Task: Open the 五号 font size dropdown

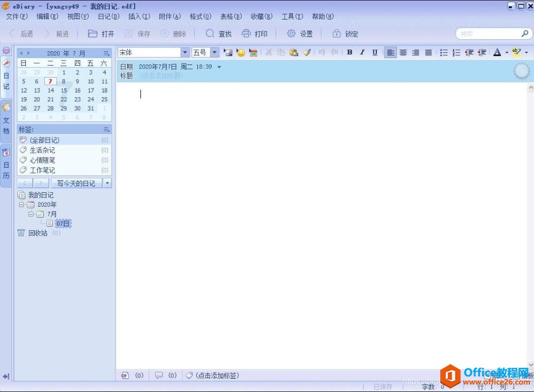Action: pyautogui.click(x=214, y=52)
